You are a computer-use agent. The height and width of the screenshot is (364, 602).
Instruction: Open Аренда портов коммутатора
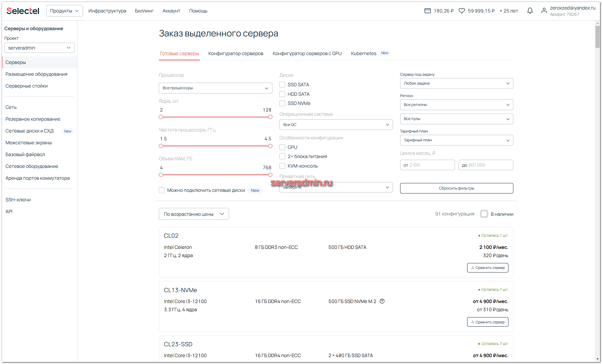37,178
